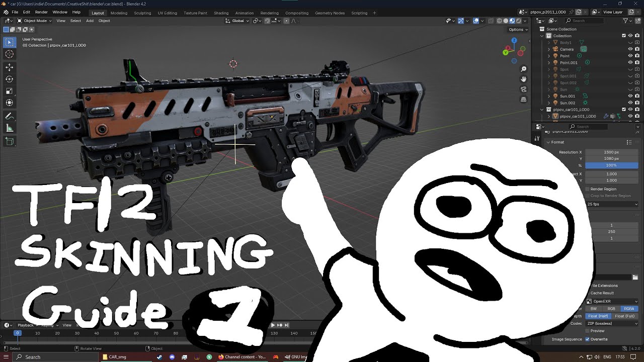Open the OpenEXR file format dropdown
The width and height of the screenshot is (644, 362).
point(612,301)
